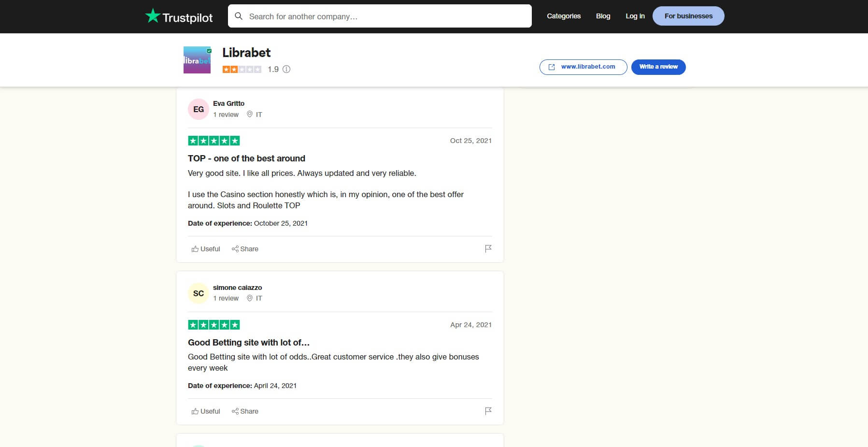Viewport: 868px width, 447px height.
Task: Click the info icon beside the 1.9 rating
Action: 286,69
